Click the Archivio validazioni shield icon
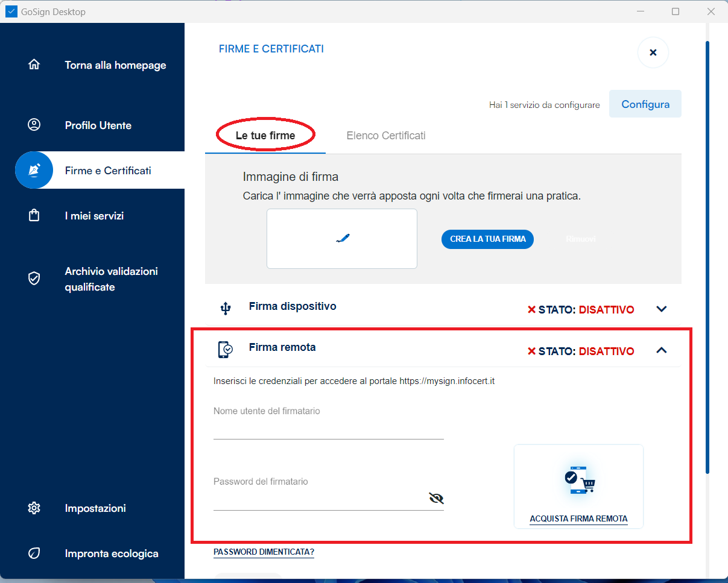 (34, 279)
